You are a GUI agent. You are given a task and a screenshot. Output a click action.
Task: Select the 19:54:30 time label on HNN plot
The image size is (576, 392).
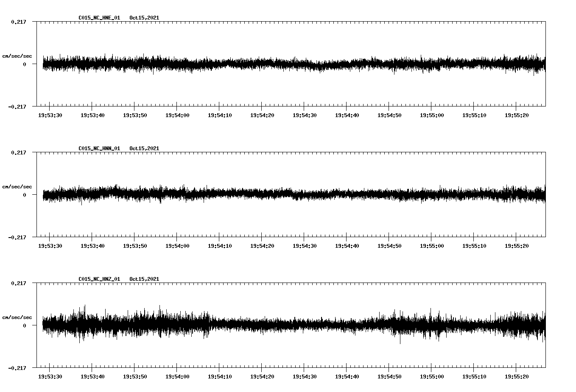305,246
